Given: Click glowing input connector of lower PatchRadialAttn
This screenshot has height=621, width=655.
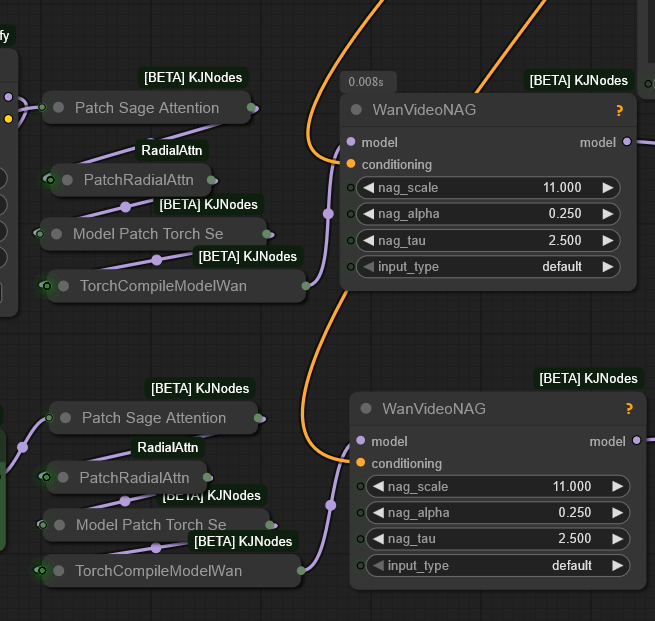Looking at the screenshot, I should coord(46,477).
